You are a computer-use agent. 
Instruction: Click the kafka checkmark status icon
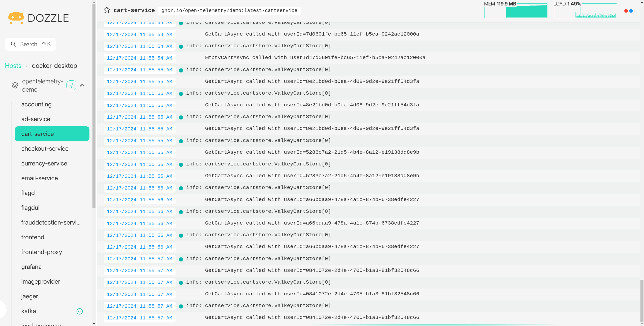[x=80, y=311]
